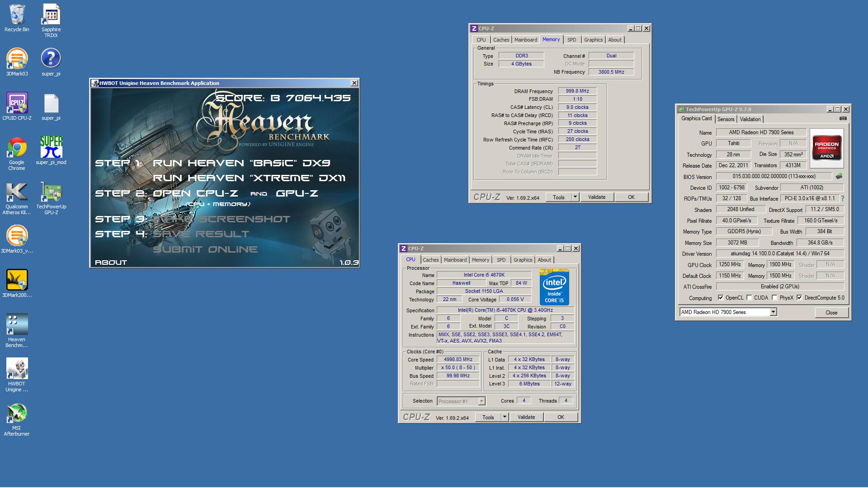Image resolution: width=868 pixels, height=488 pixels.
Task: Launch TechPowerUp GPU-Z desktop shortcut
Action: [x=51, y=198]
